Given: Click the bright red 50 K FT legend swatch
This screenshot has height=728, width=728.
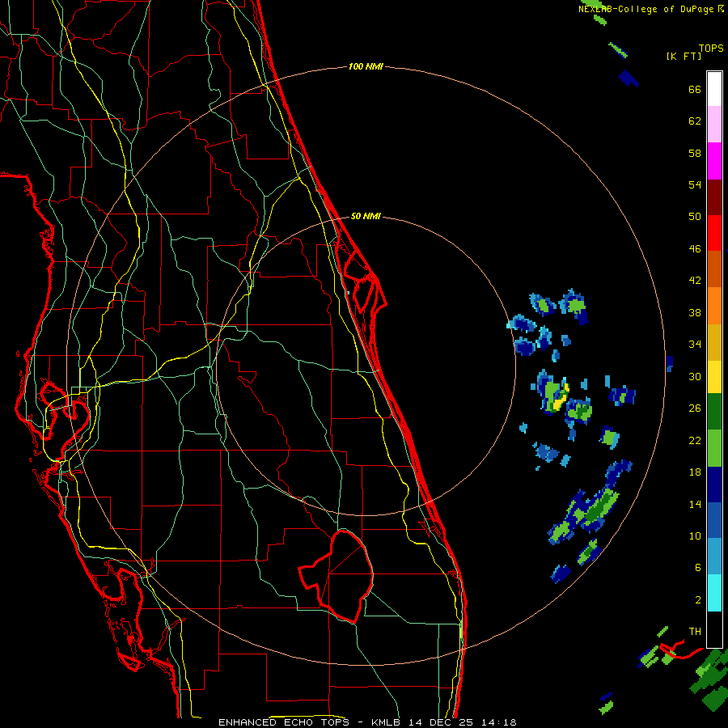Looking at the screenshot, I should coord(714,233).
